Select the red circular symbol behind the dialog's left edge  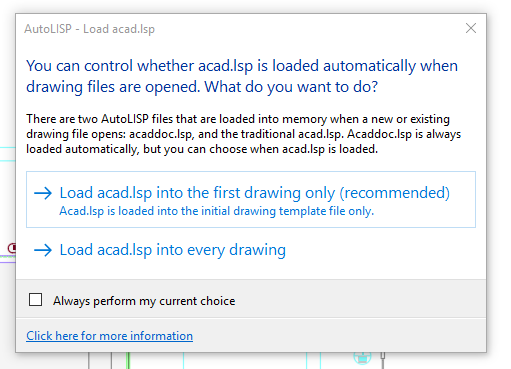click(12, 248)
